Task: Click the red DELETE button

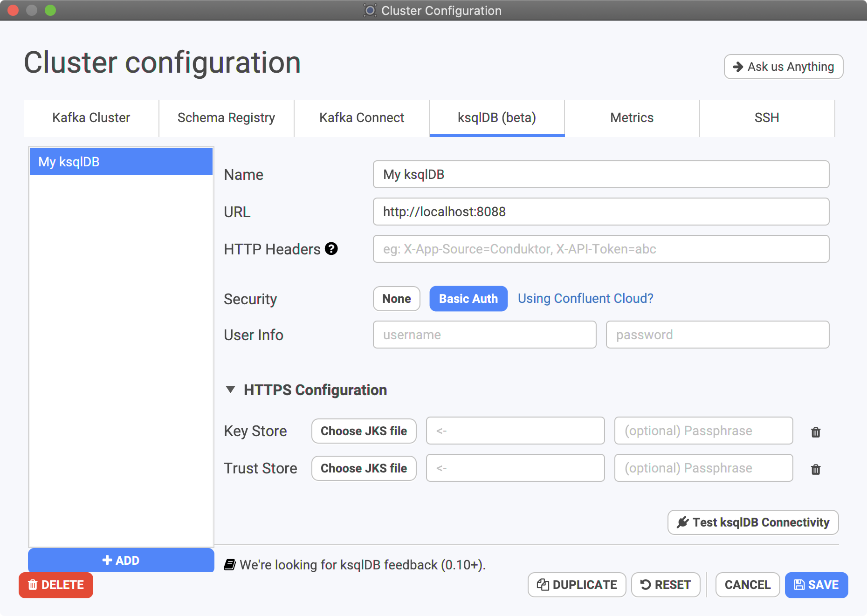Action: pyautogui.click(x=56, y=585)
